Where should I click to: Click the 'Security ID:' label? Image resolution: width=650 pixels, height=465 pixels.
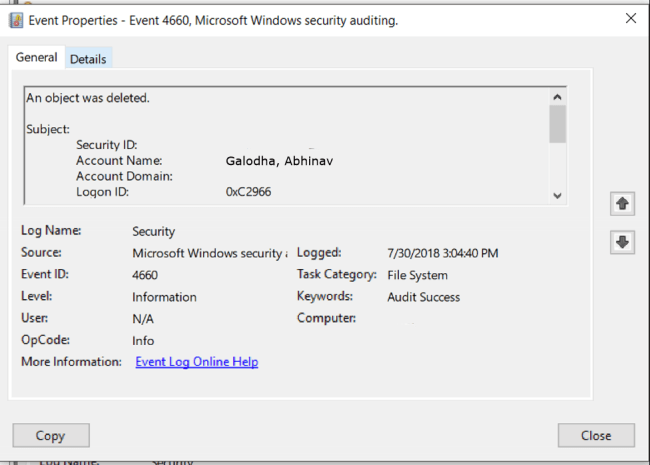click(107, 145)
